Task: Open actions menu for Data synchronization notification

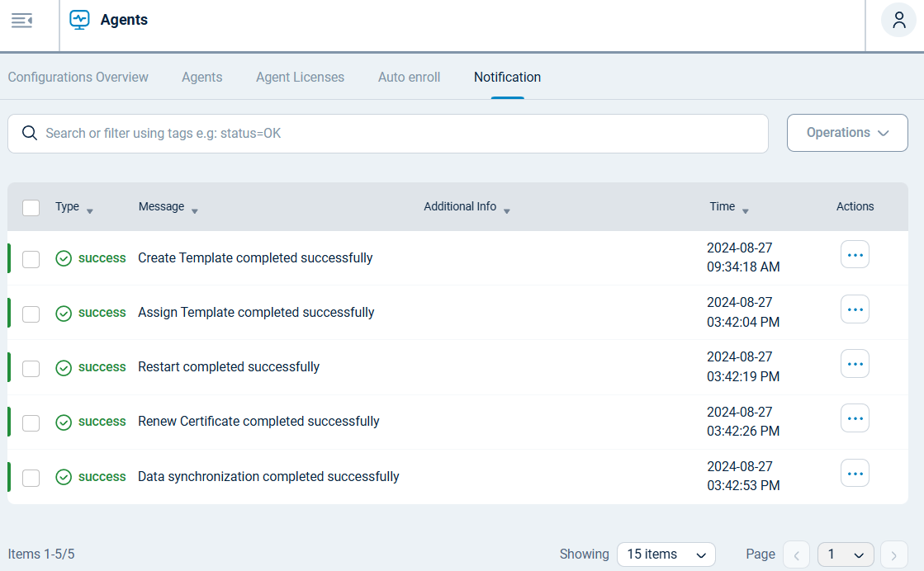Action: [x=855, y=472]
